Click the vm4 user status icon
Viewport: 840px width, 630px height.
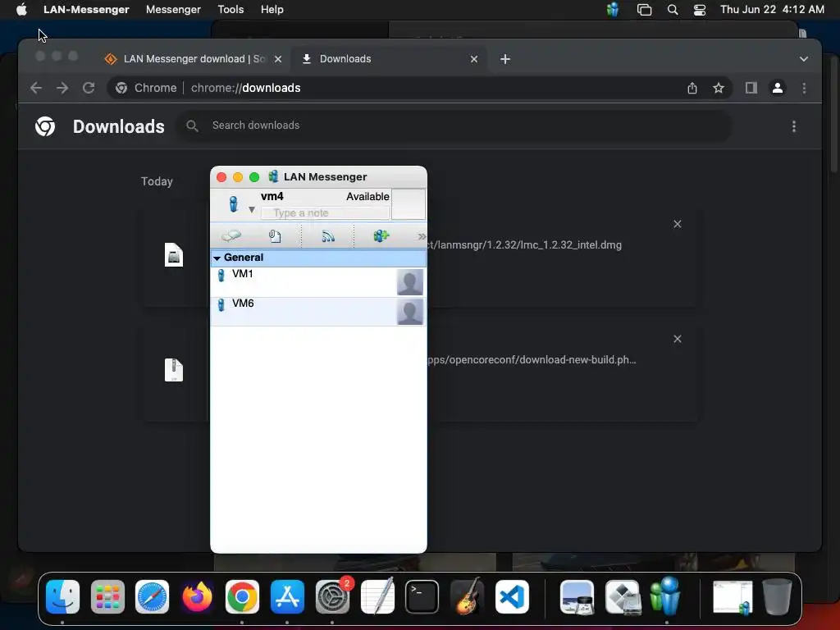coord(234,204)
